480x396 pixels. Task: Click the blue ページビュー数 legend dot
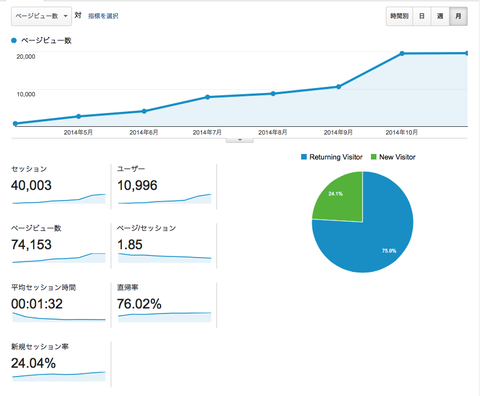pyautogui.click(x=14, y=41)
